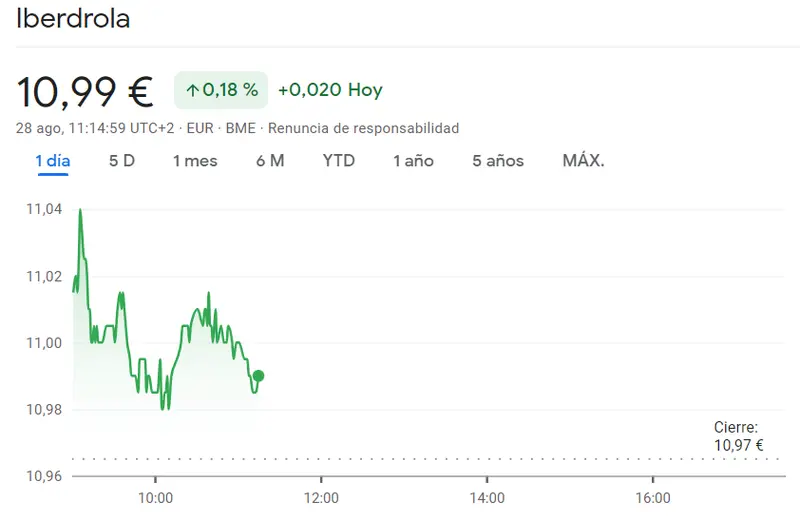This screenshot has width=800, height=521.
Task: Click the 11,02 y-axis label
Action: pyautogui.click(x=44, y=277)
